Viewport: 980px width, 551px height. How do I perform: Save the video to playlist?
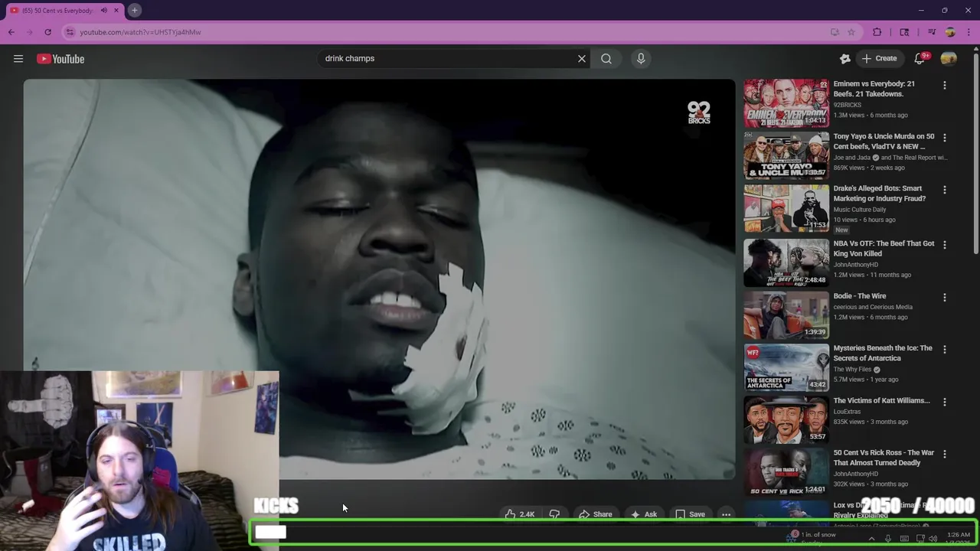click(x=690, y=514)
